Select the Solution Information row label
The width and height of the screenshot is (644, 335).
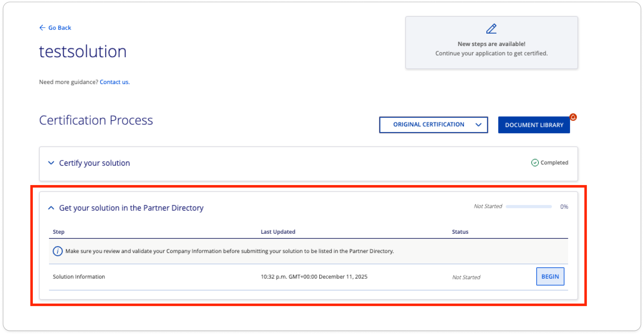[x=79, y=277]
